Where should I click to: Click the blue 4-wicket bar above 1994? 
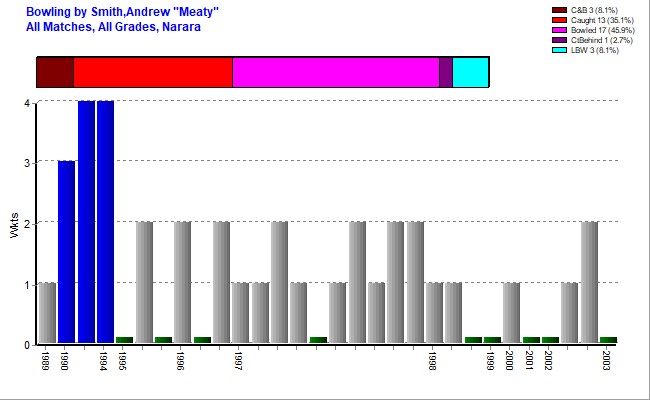tap(105, 222)
